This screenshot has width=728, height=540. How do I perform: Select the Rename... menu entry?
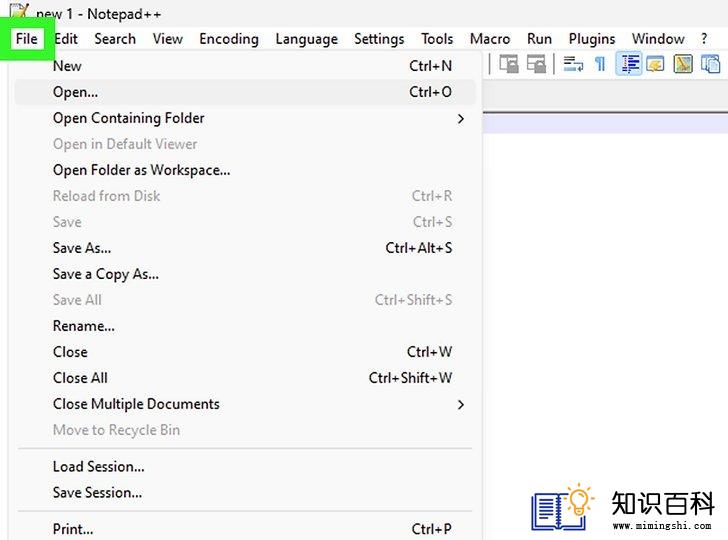point(245,326)
